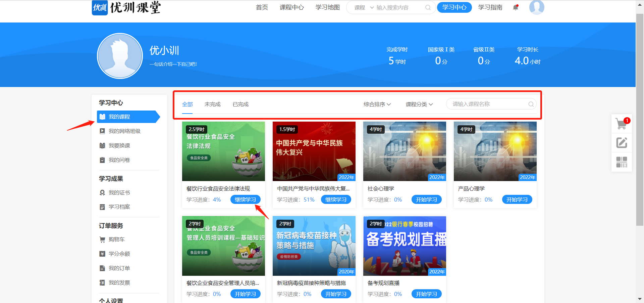This screenshot has height=303, width=644.
Task: Open the floating shopping cart icon
Action: [621, 124]
